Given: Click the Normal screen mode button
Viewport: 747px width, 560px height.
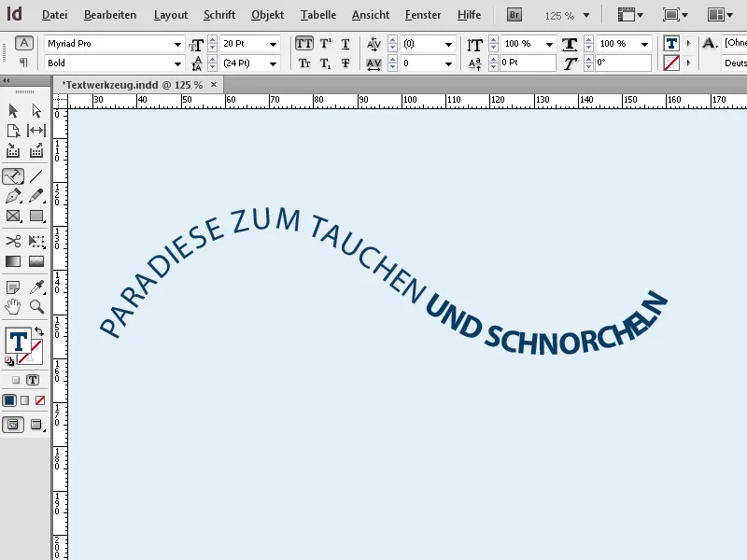Looking at the screenshot, I should [x=13, y=425].
